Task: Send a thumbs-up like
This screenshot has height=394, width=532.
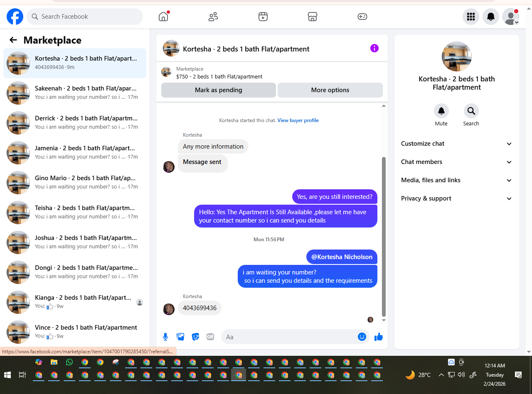Action: [x=379, y=337]
